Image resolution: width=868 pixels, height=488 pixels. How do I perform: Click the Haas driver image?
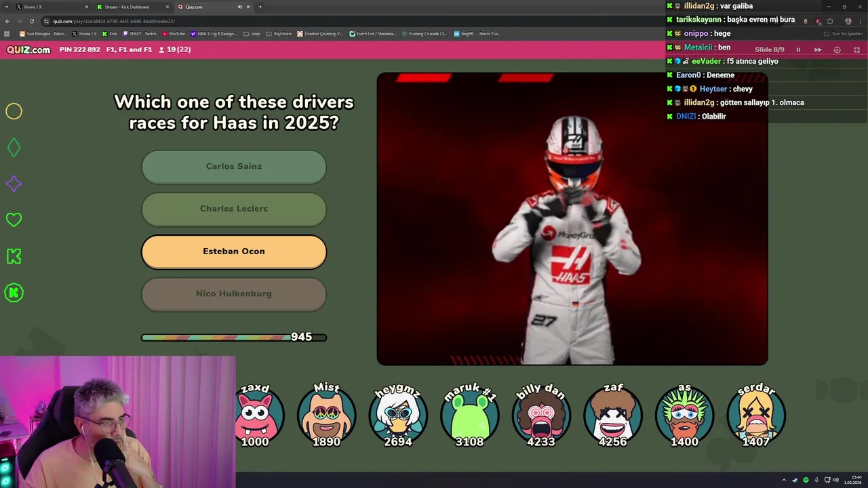click(x=572, y=219)
